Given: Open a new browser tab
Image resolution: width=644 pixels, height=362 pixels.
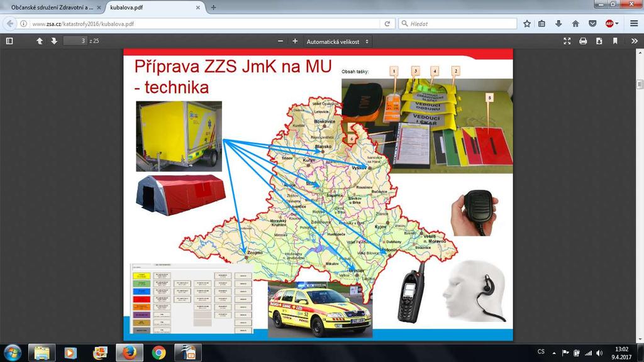Looking at the screenshot, I should pyautogui.click(x=213, y=8).
